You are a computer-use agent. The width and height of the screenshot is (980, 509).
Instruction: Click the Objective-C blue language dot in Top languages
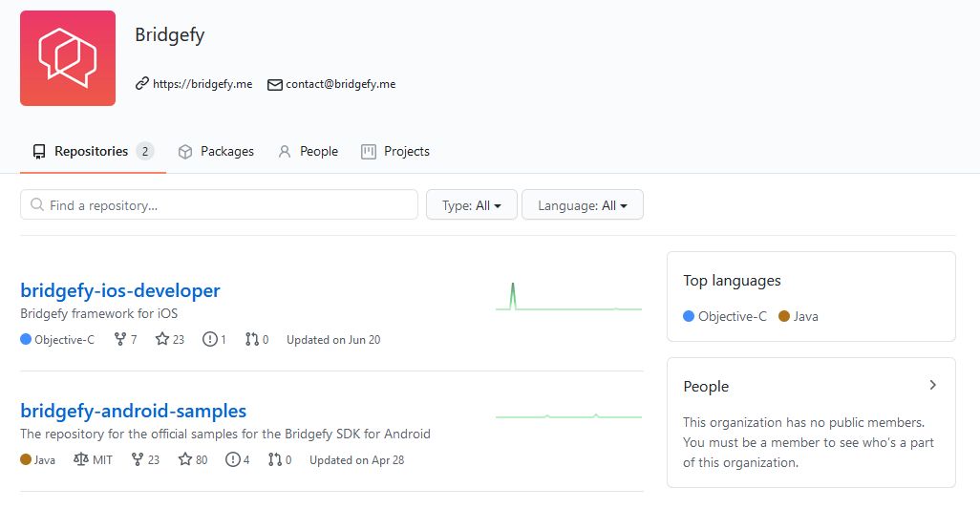pyautogui.click(x=689, y=316)
